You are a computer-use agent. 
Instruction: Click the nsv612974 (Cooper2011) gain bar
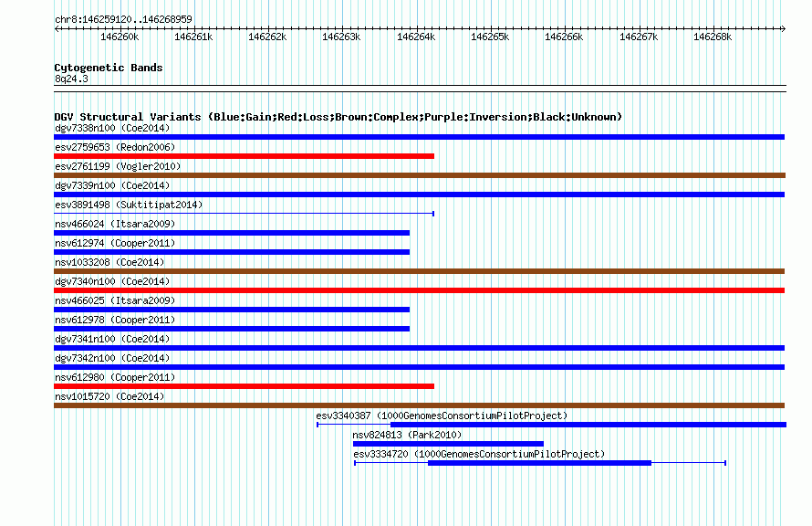232,252
